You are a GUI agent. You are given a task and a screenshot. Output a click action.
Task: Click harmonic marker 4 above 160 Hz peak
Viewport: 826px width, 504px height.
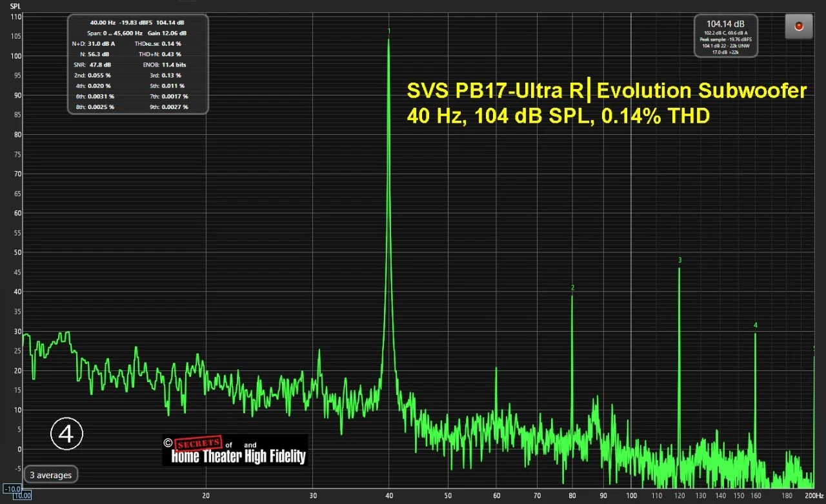pos(755,325)
